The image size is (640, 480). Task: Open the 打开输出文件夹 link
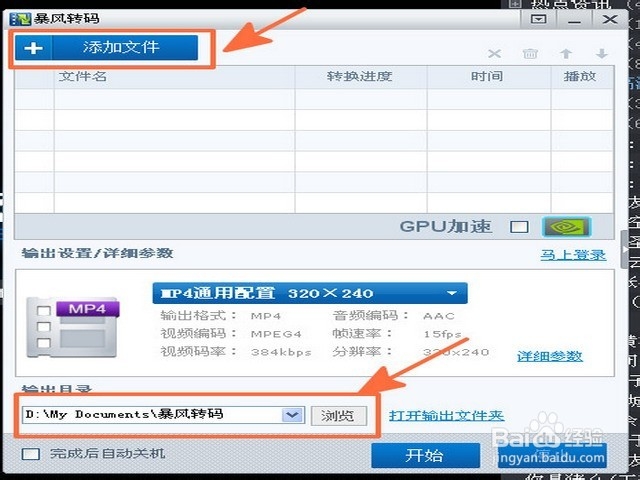pyautogui.click(x=447, y=416)
